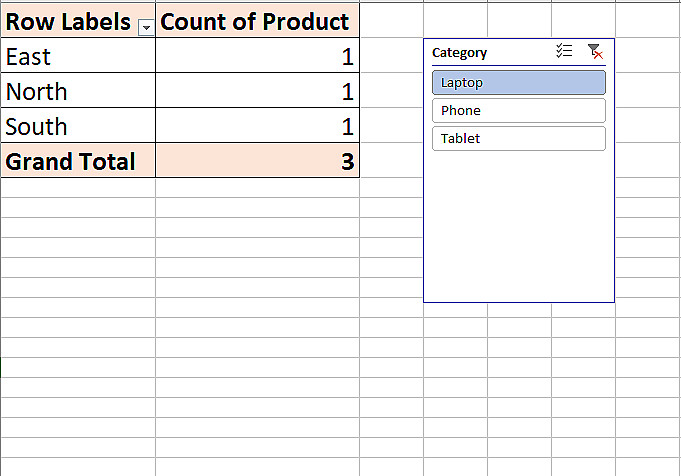Click the empty area inside the Category slicer

pos(519,230)
